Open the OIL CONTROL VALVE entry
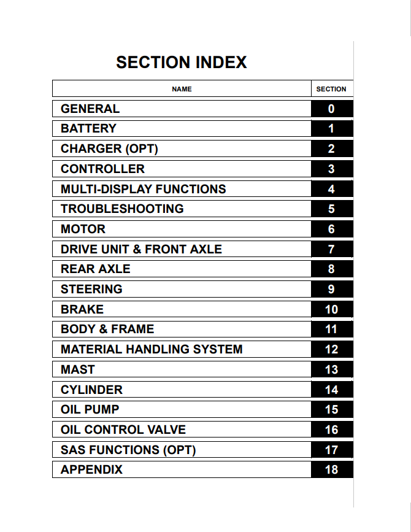 (123, 430)
